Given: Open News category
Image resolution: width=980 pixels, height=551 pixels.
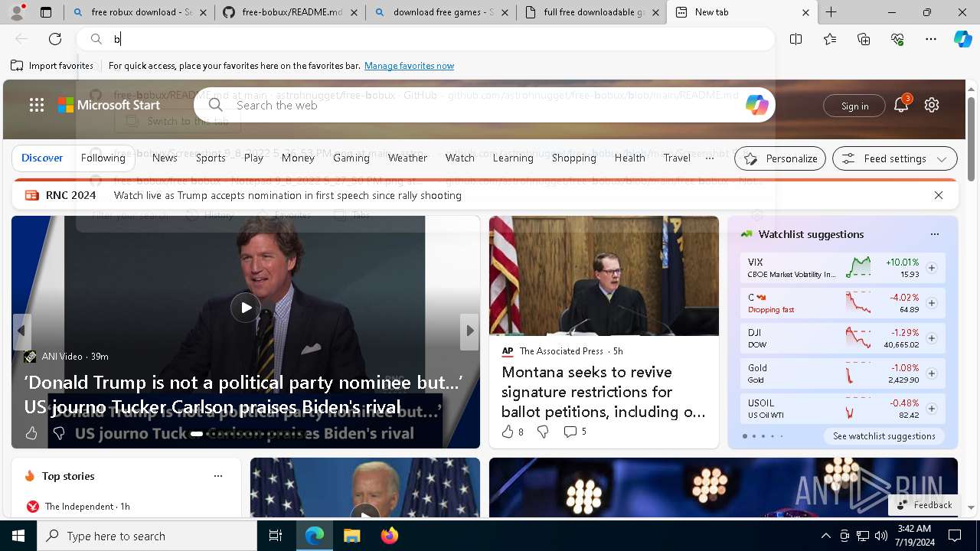Looking at the screenshot, I should point(165,158).
